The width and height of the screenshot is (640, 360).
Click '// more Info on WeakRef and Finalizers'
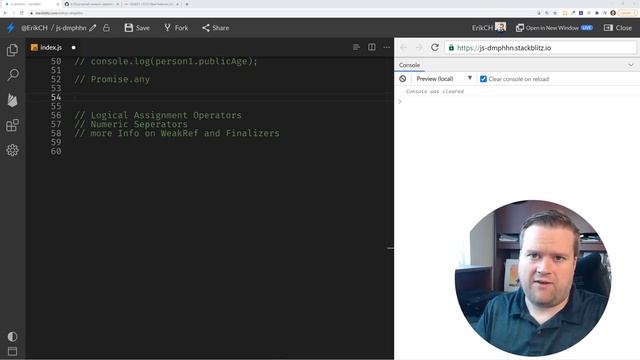(177, 133)
